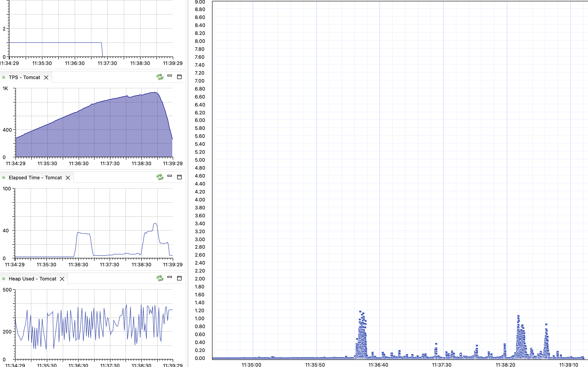Maximize the TPS - Tomcat panel
Screen dimensions: 588x367
pyautogui.click(x=179, y=77)
